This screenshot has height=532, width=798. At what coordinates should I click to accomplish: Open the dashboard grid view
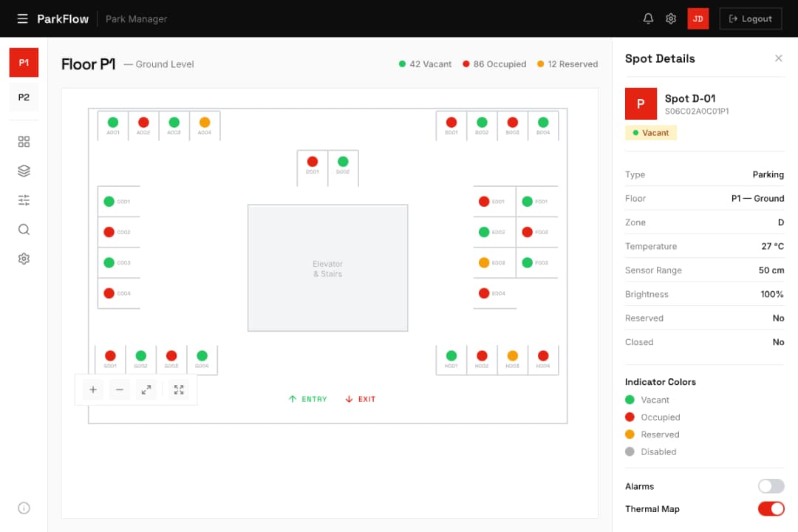(x=23, y=140)
